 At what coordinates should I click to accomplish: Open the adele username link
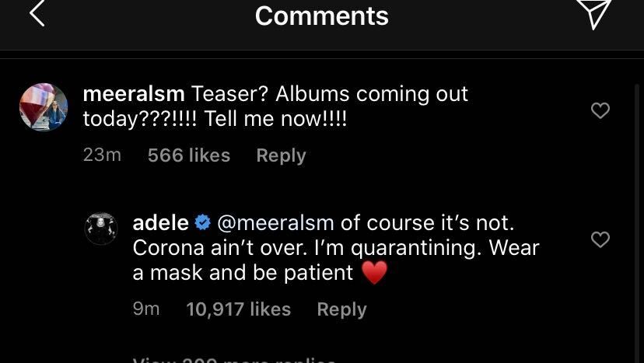[161, 223]
